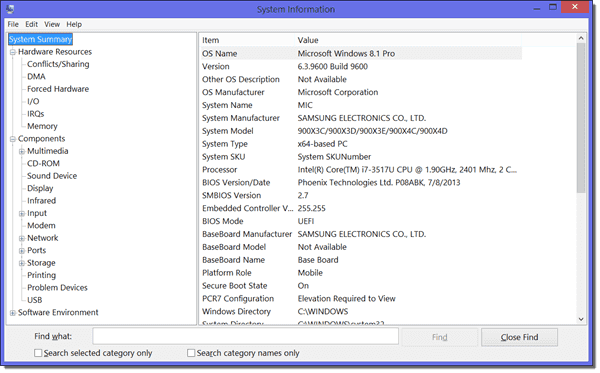Open the File menu
The width and height of the screenshot is (600, 373).
[x=13, y=24]
